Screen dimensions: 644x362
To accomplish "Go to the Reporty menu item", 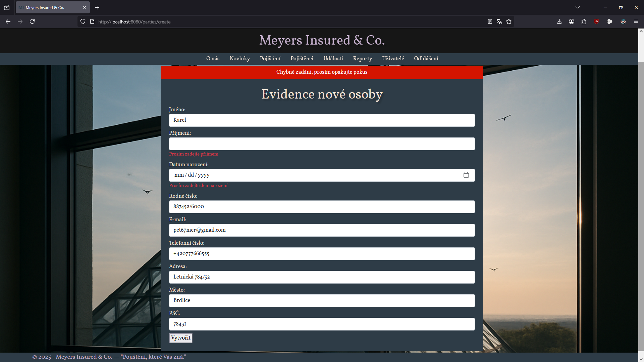I will click(x=362, y=59).
